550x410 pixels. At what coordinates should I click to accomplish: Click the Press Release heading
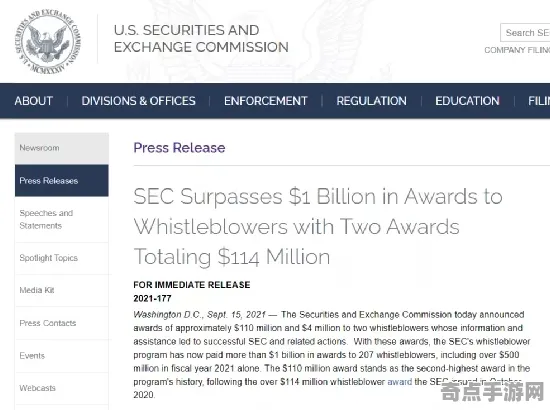pyautogui.click(x=179, y=148)
